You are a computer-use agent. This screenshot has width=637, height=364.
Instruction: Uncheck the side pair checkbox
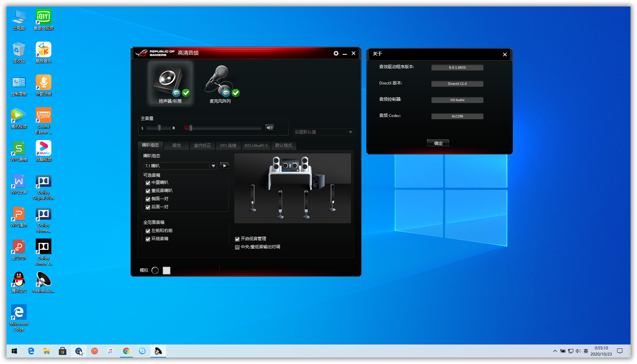148,199
